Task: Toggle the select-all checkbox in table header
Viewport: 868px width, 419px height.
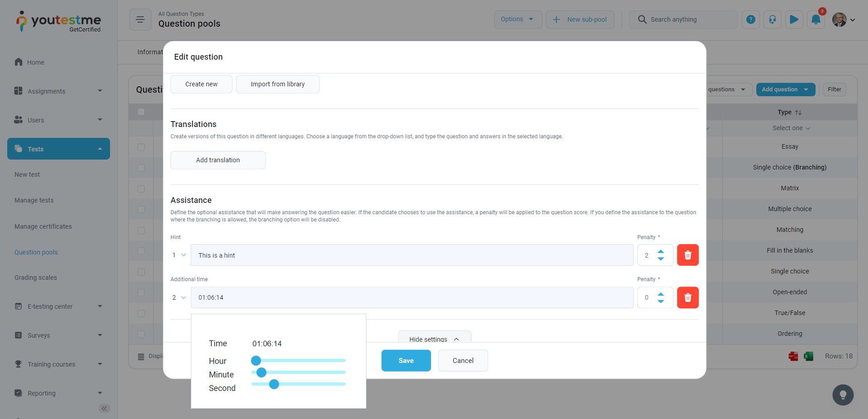Action: pyautogui.click(x=141, y=112)
